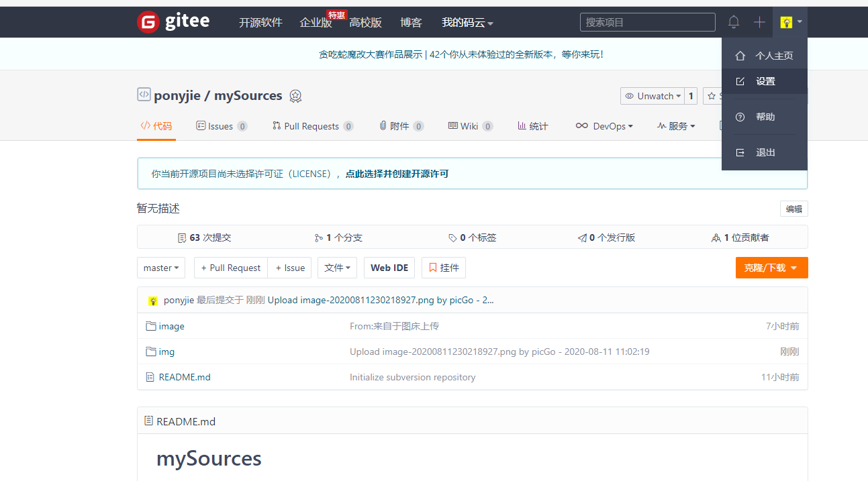The height and width of the screenshot is (481, 868).
Task: Click commit message From:来自于图床上传
Action: click(394, 326)
